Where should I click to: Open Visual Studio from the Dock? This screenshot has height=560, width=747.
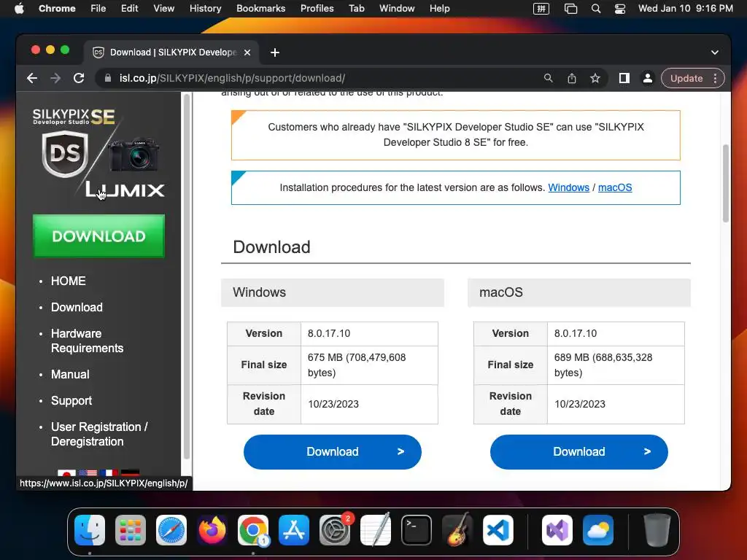click(x=557, y=530)
